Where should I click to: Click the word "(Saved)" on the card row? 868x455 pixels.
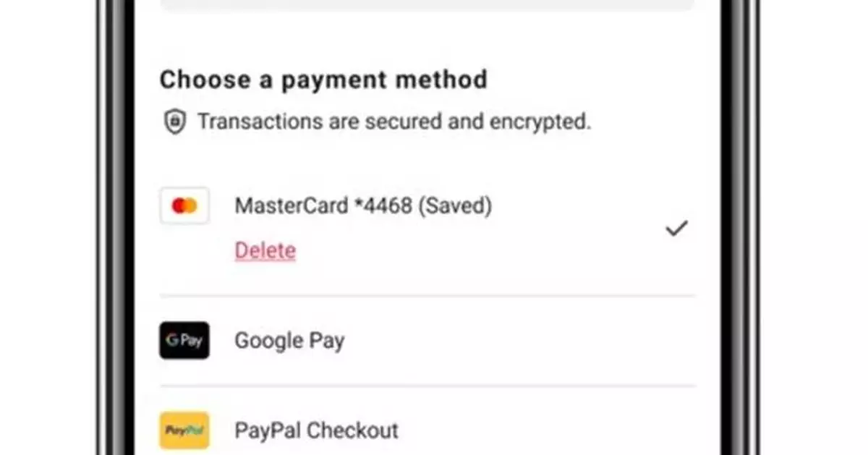[x=456, y=206]
